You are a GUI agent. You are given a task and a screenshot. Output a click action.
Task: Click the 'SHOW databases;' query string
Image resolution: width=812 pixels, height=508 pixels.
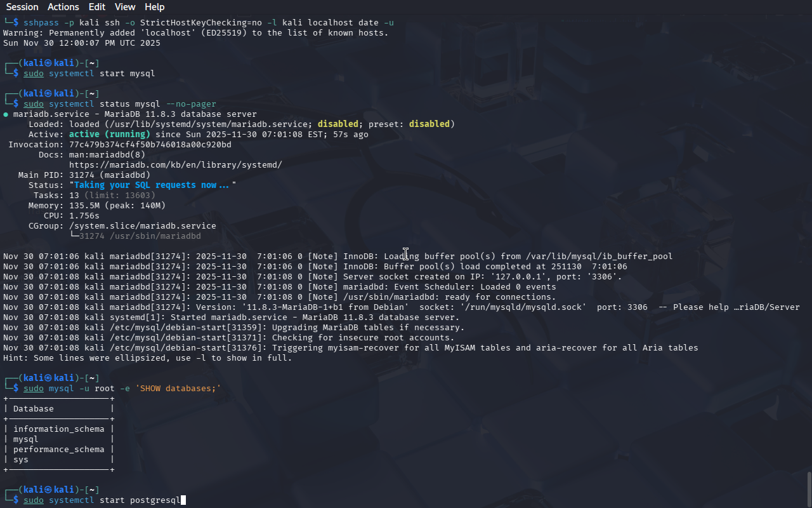(178, 389)
